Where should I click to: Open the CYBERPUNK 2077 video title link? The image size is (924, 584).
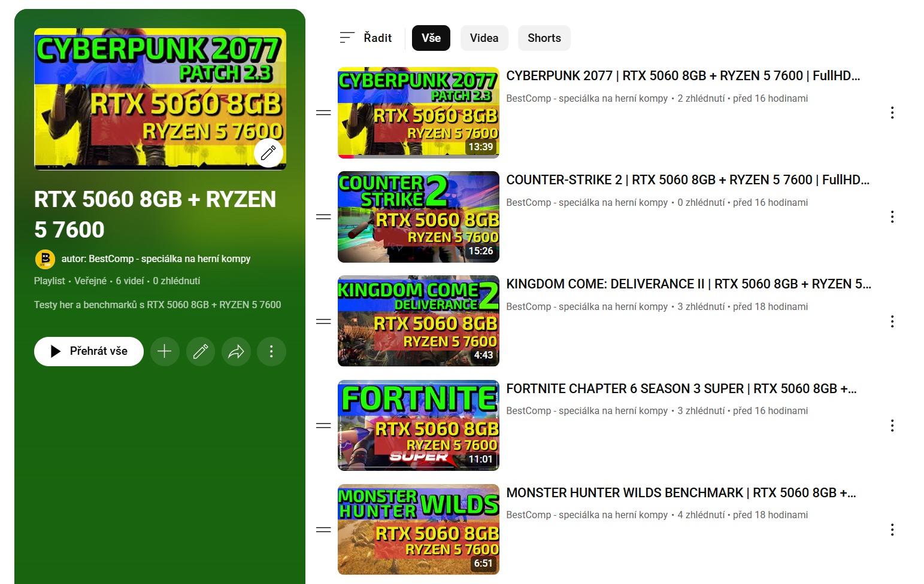(x=683, y=75)
